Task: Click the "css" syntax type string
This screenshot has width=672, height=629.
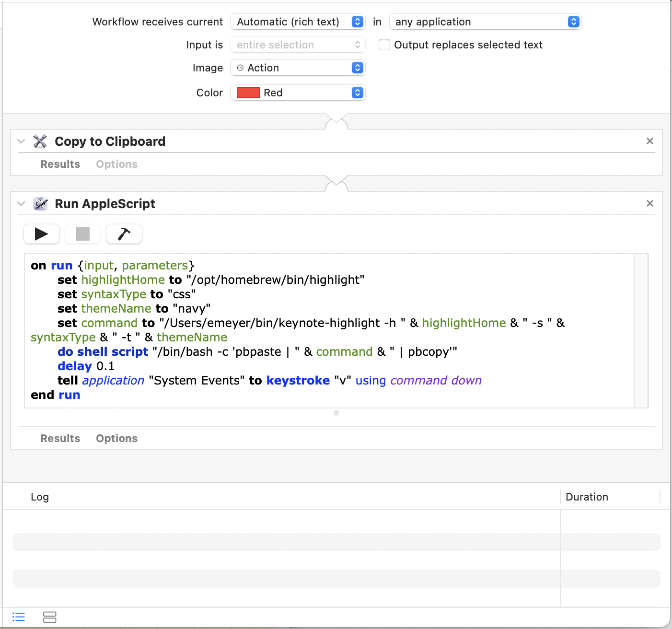Action: tap(182, 294)
